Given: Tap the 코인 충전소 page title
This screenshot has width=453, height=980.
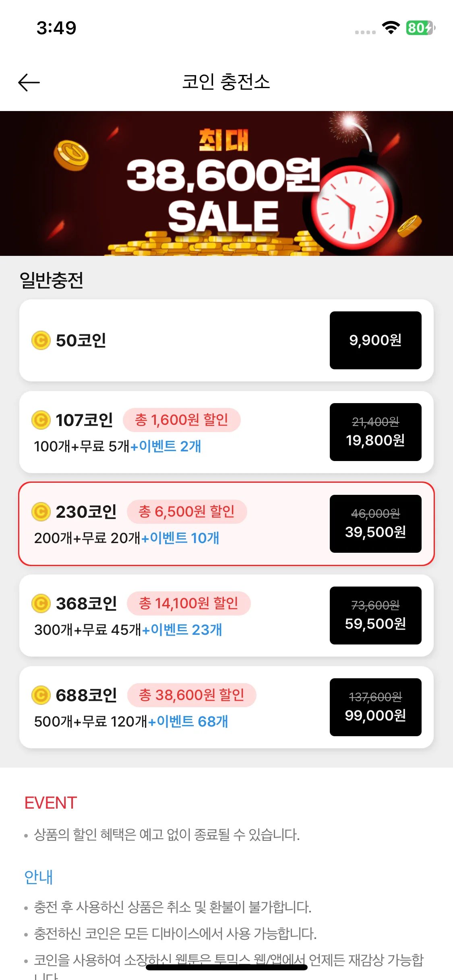Looking at the screenshot, I should pos(226,82).
